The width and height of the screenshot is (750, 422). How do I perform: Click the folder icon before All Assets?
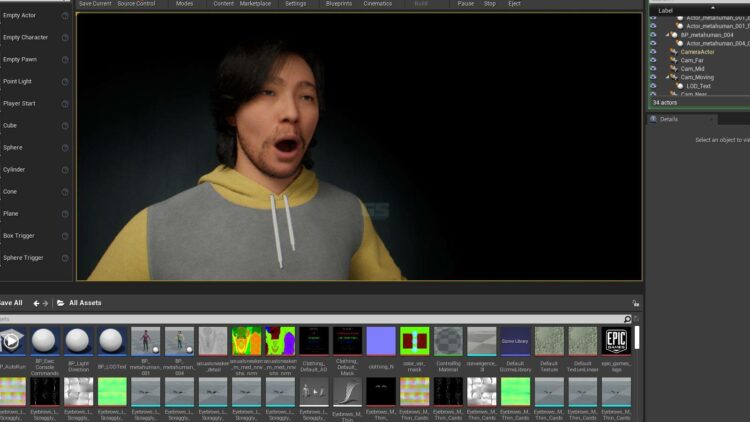(61, 303)
